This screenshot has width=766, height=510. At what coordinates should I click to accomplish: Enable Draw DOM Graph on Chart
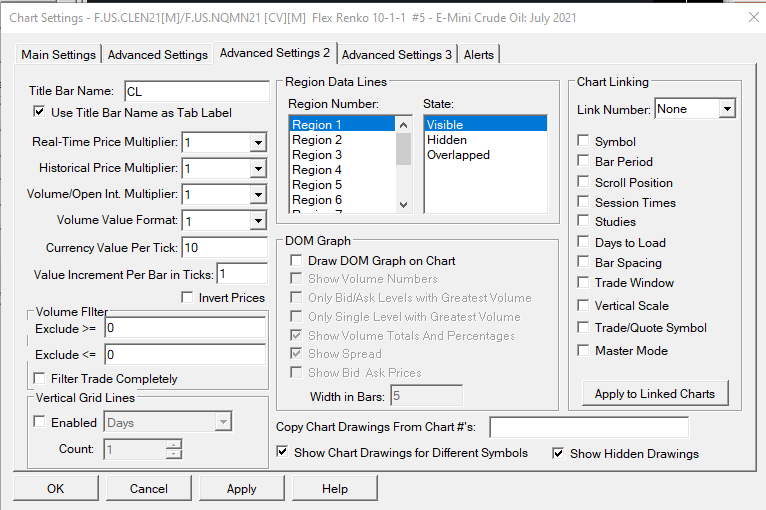pyautogui.click(x=296, y=260)
